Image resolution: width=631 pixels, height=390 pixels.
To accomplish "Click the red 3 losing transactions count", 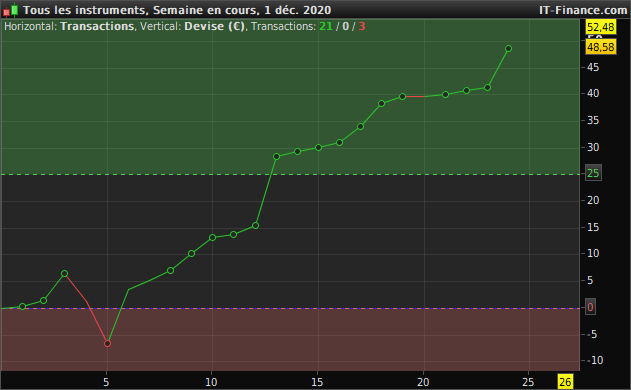I will pos(362,27).
